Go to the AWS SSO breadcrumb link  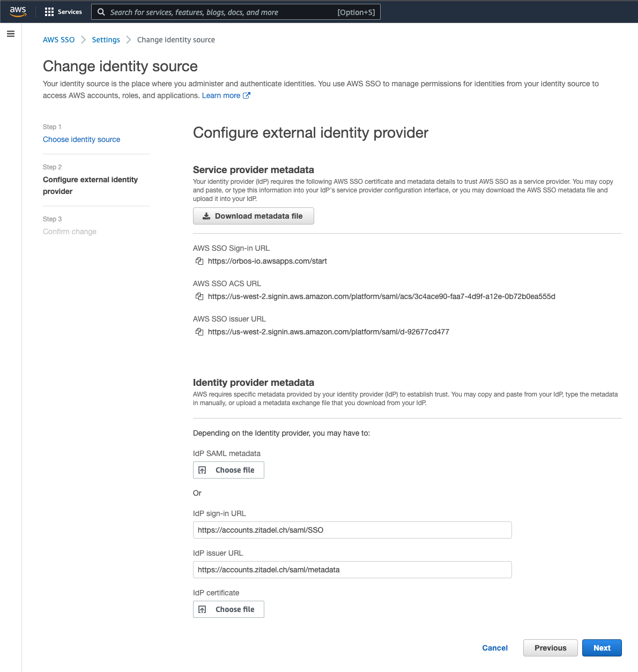pyautogui.click(x=58, y=40)
